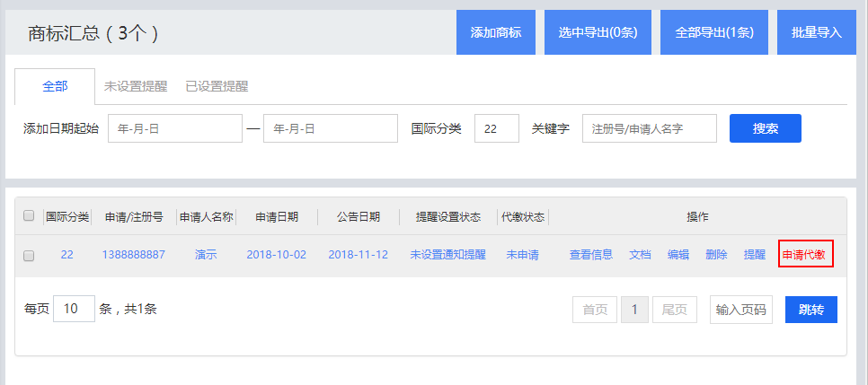This screenshot has height=385, width=868.
Task: Focus the 注册号/申请人名字 keyword field
Action: 649,128
